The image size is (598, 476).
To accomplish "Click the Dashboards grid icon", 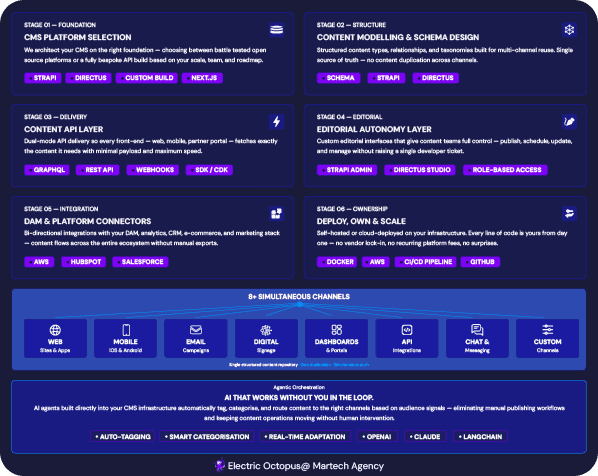I will (336, 330).
